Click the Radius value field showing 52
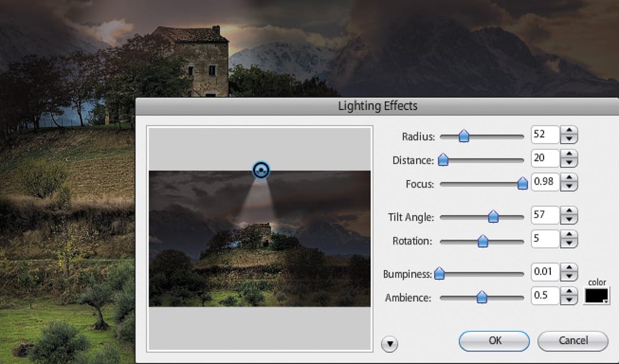The width and height of the screenshot is (619, 364). pos(545,134)
